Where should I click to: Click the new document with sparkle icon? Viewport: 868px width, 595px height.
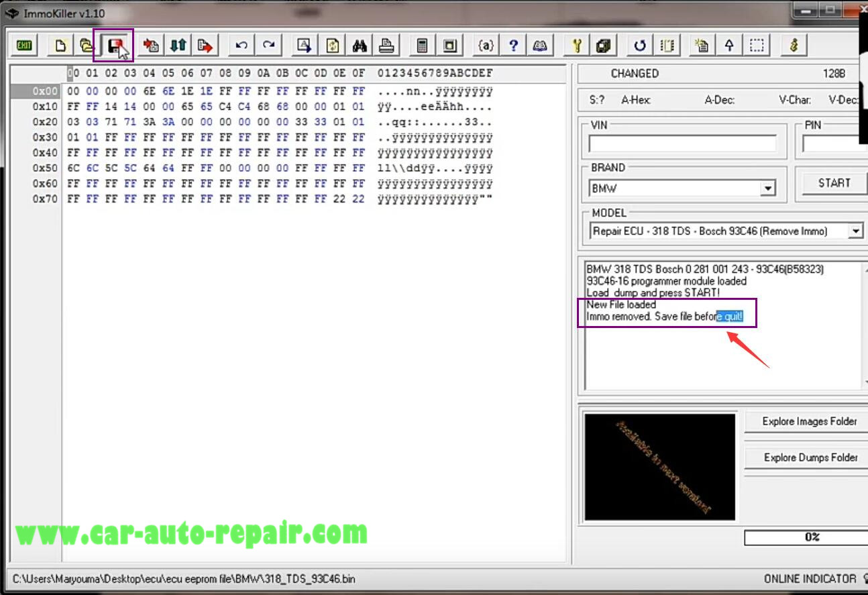(x=702, y=46)
